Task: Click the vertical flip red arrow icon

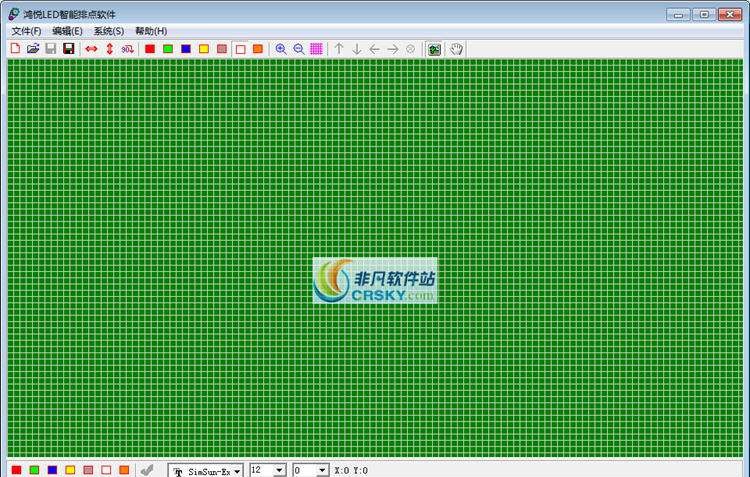Action: point(110,49)
